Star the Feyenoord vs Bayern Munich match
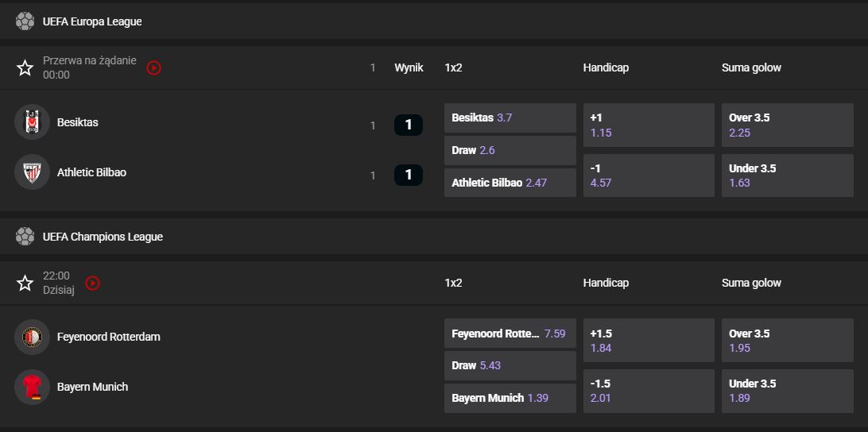 [25, 283]
